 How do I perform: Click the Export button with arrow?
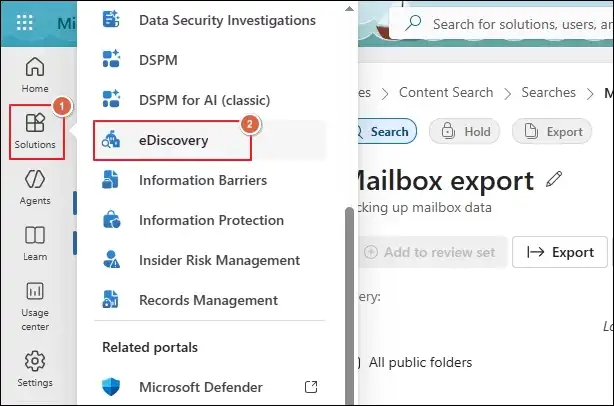tap(560, 252)
